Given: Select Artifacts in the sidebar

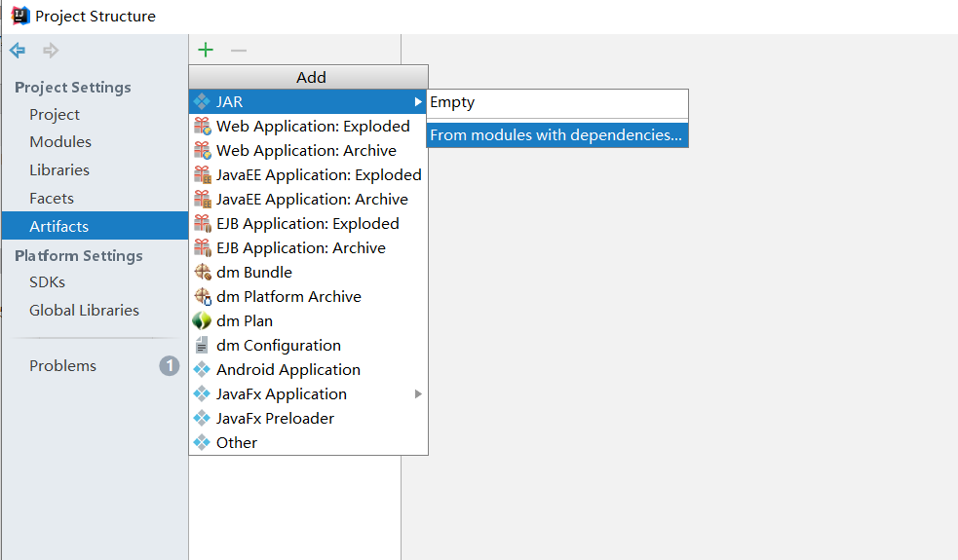Looking at the screenshot, I should (x=95, y=226).
